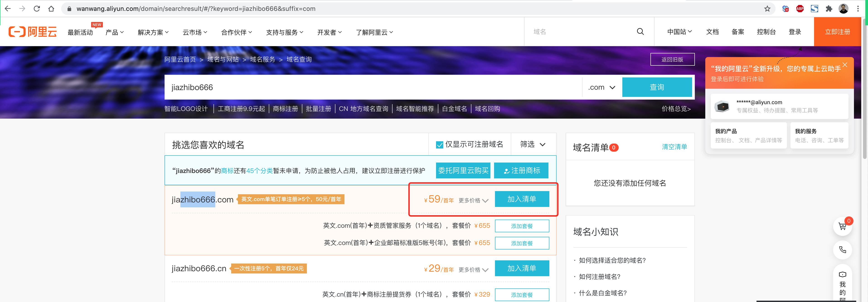Click the browser back arrow
The image size is (868, 302).
8,9
